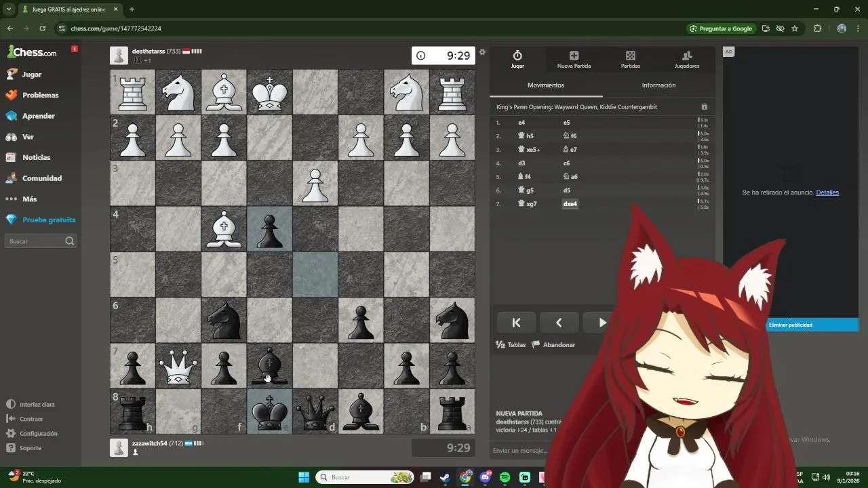The width and height of the screenshot is (868, 488).
Task: Open Problemas puzzle section
Action: pos(40,95)
